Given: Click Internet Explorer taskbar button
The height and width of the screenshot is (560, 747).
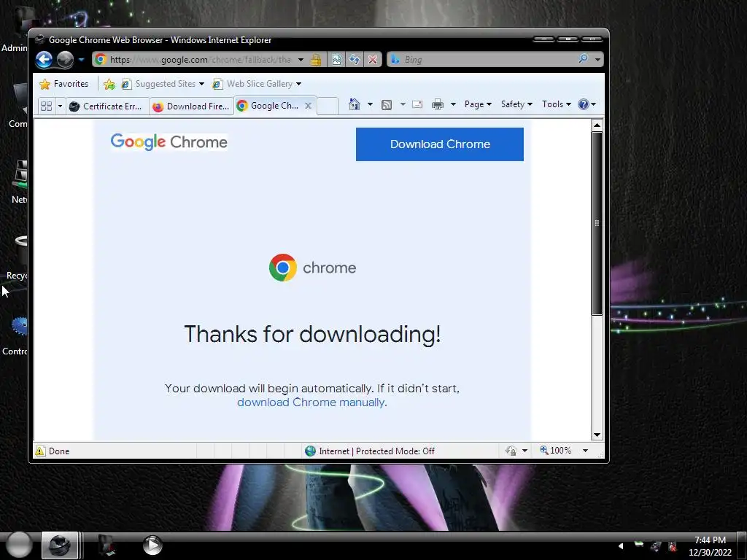Looking at the screenshot, I should click(x=60, y=545).
